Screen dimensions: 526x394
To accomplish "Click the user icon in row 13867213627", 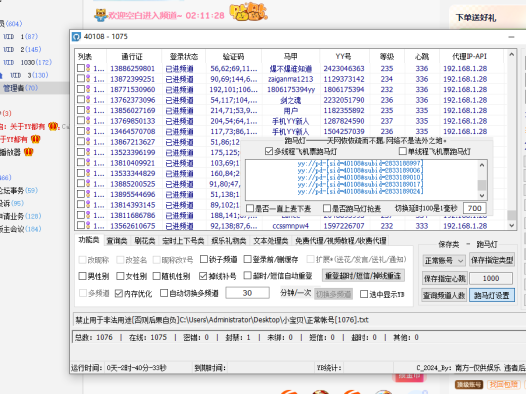I will tap(88, 142).
